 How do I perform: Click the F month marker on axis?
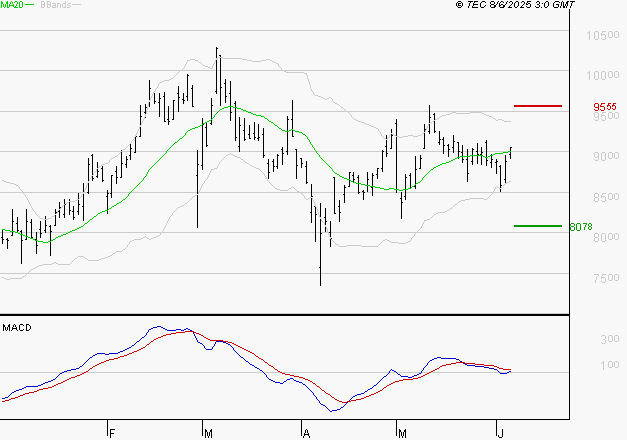pos(112,433)
